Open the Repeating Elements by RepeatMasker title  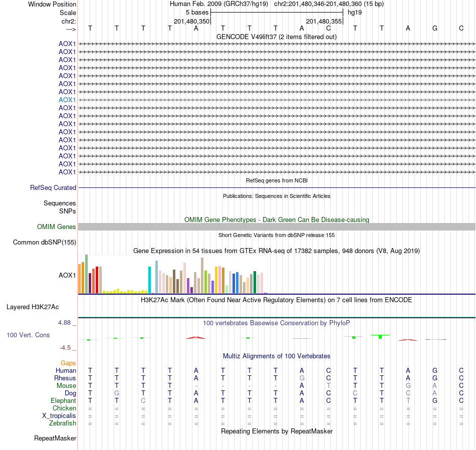(x=277, y=431)
